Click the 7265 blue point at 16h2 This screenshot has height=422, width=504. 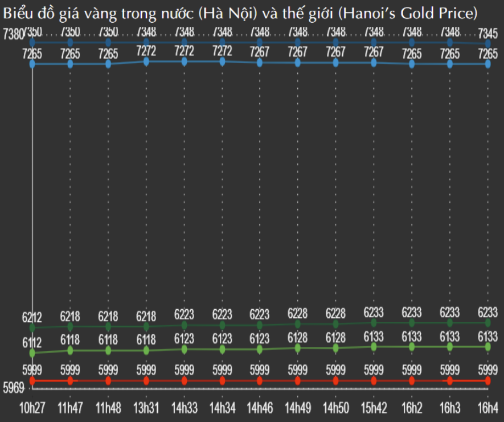click(412, 64)
